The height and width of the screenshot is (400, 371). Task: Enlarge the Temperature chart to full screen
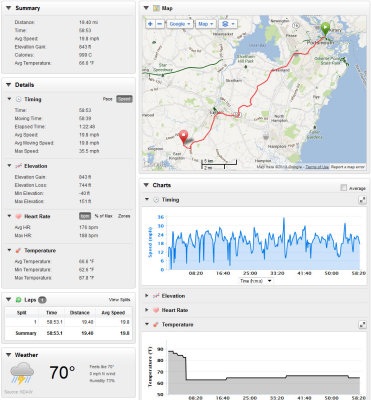point(362,324)
